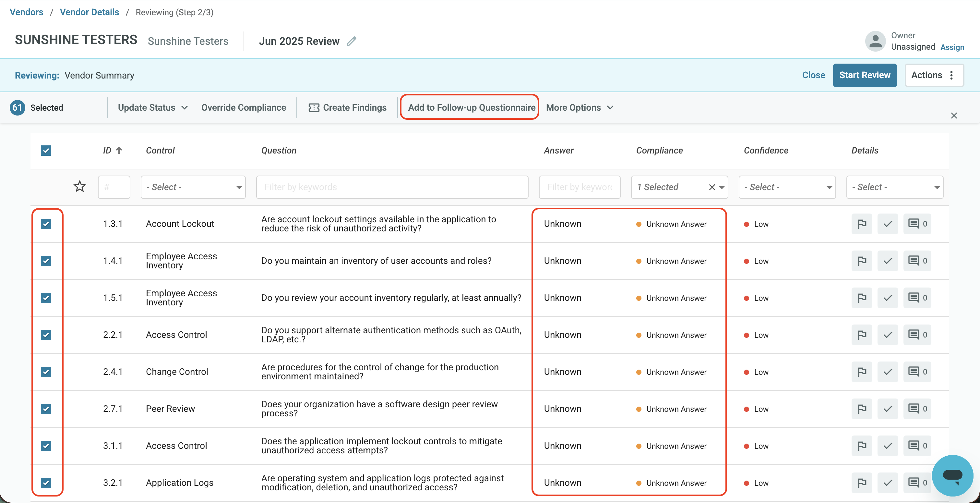980x503 pixels.
Task: Click the flag icon for row 1.3.1
Action: tap(862, 224)
